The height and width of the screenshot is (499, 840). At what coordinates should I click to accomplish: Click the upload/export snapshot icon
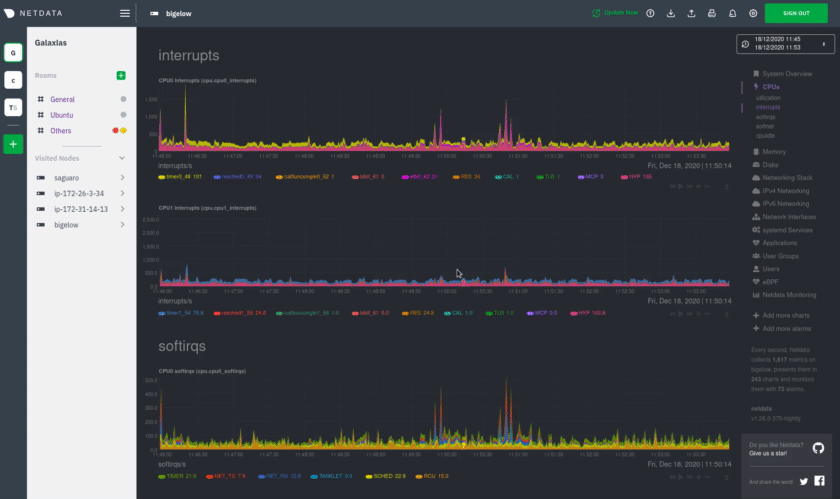tap(691, 13)
